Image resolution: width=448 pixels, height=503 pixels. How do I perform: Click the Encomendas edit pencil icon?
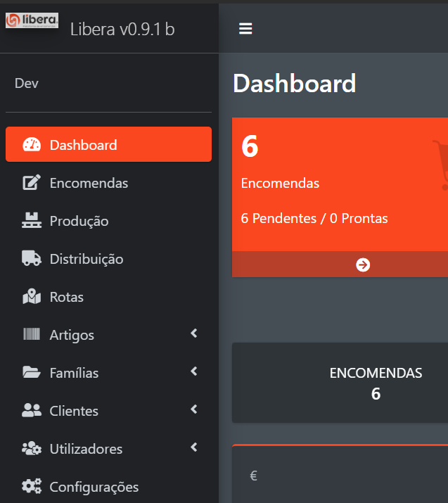[32, 183]
